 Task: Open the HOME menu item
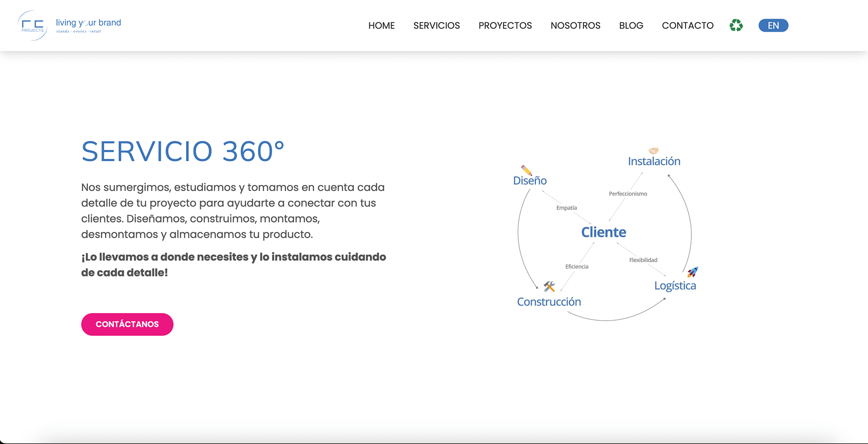pos(381,26)
